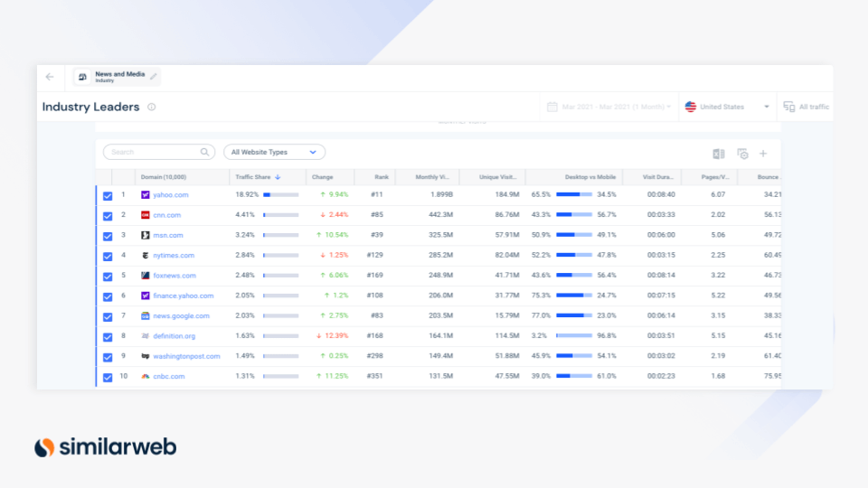This screenshot has width=868, height=488.
Task: Uncheck the finance.yahoo.com row checkbox
Action: pos(108,296)
